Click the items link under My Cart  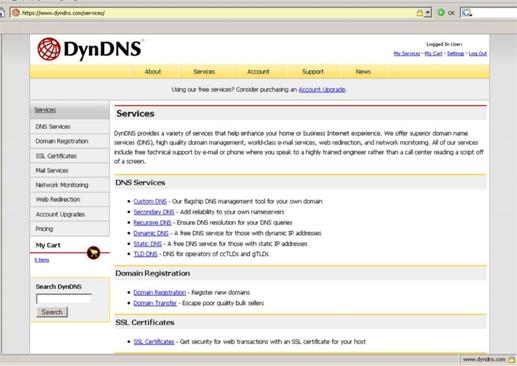click(x=42, y=260)
